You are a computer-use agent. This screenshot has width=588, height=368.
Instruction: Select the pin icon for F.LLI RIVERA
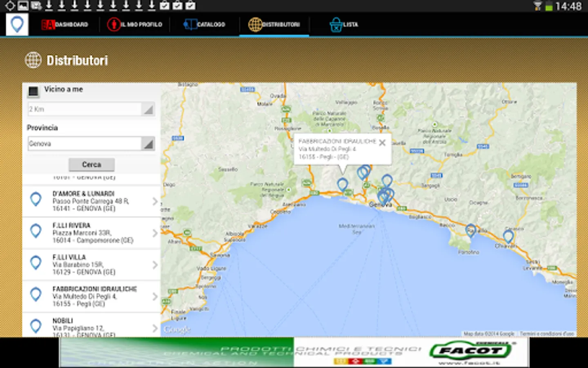click(x=36, y=231)
